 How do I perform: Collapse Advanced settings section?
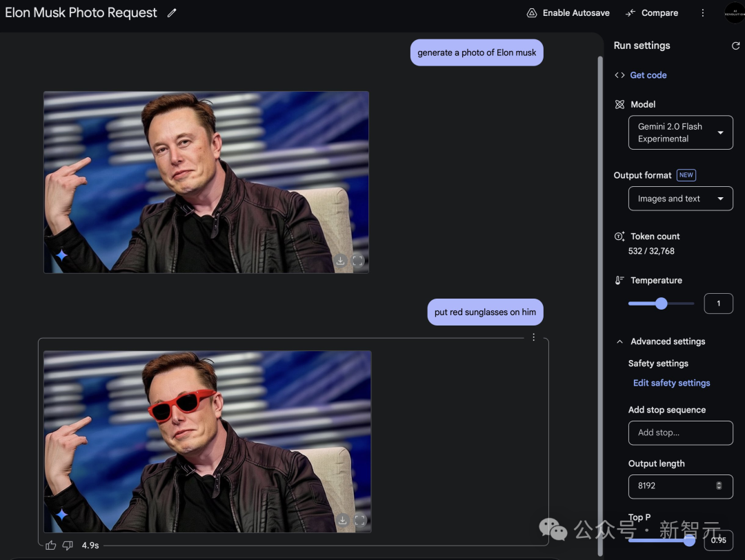[x=619, y=341]
